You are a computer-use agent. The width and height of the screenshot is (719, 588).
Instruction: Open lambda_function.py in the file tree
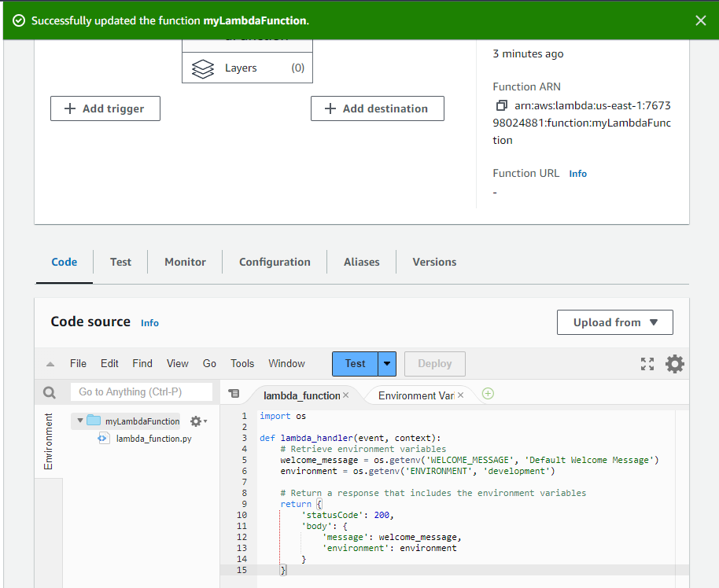point(153,439)
